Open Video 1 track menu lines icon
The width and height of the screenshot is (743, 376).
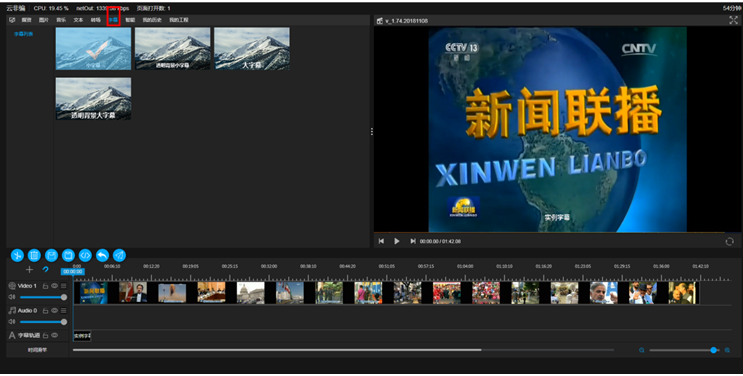click(63, 286)
